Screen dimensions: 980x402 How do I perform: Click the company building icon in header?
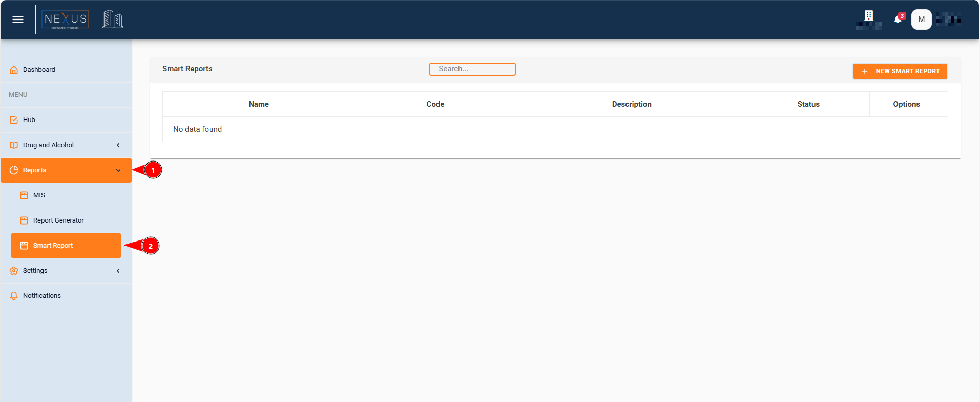(x=869, y=17)
